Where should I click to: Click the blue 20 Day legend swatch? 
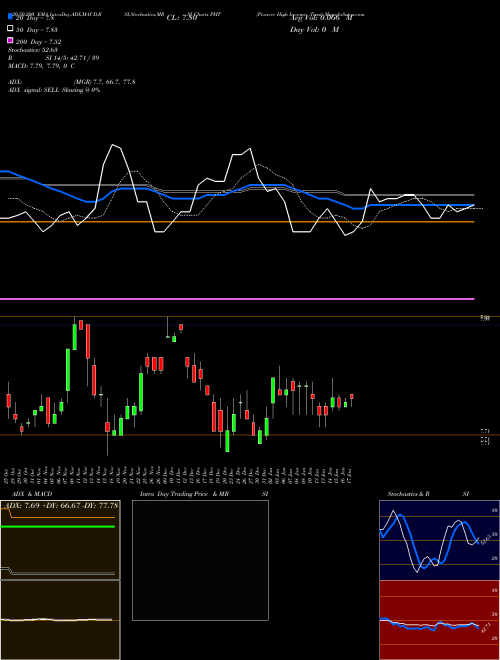(x=10, y=17)
